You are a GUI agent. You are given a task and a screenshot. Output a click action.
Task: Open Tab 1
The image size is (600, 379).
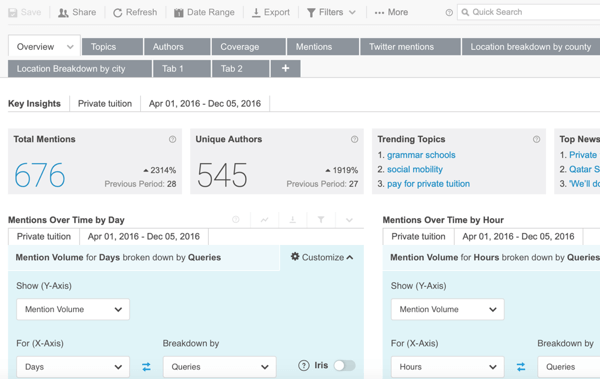[182, 69]
